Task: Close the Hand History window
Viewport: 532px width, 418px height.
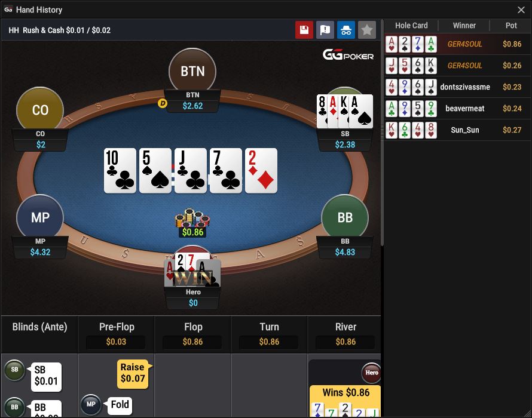Action: click(x=521, y=10)
